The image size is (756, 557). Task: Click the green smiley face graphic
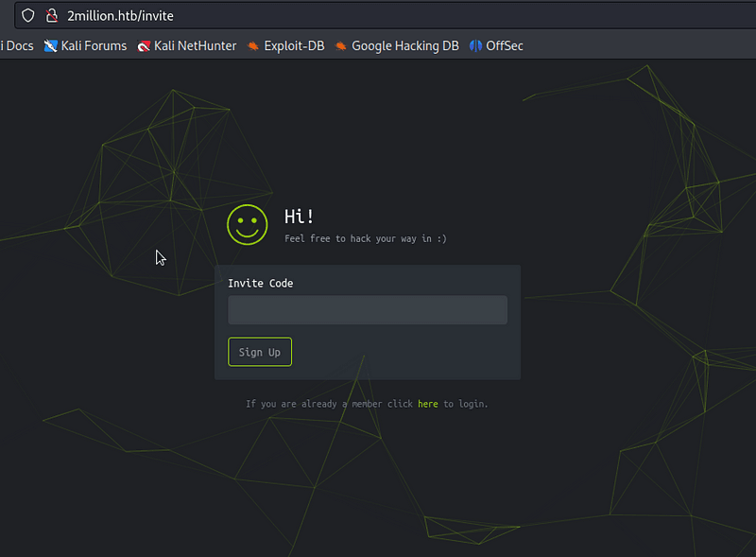[247, 225]
